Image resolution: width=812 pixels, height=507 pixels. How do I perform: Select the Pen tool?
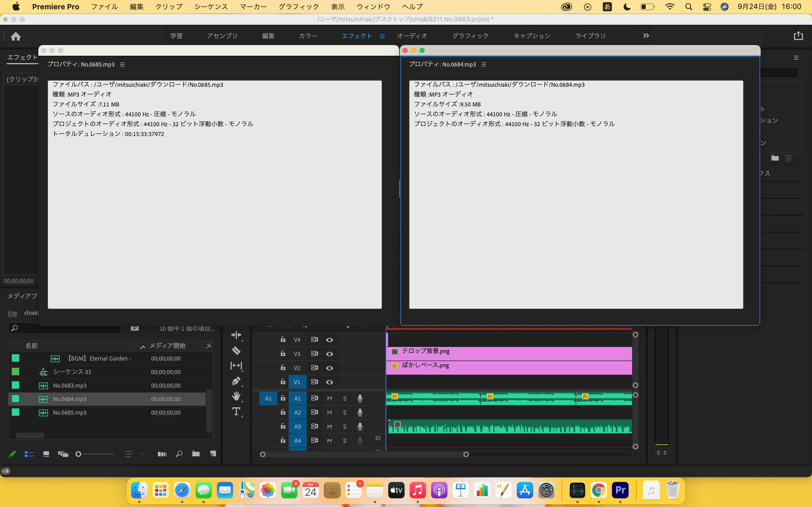coord(236,381)
